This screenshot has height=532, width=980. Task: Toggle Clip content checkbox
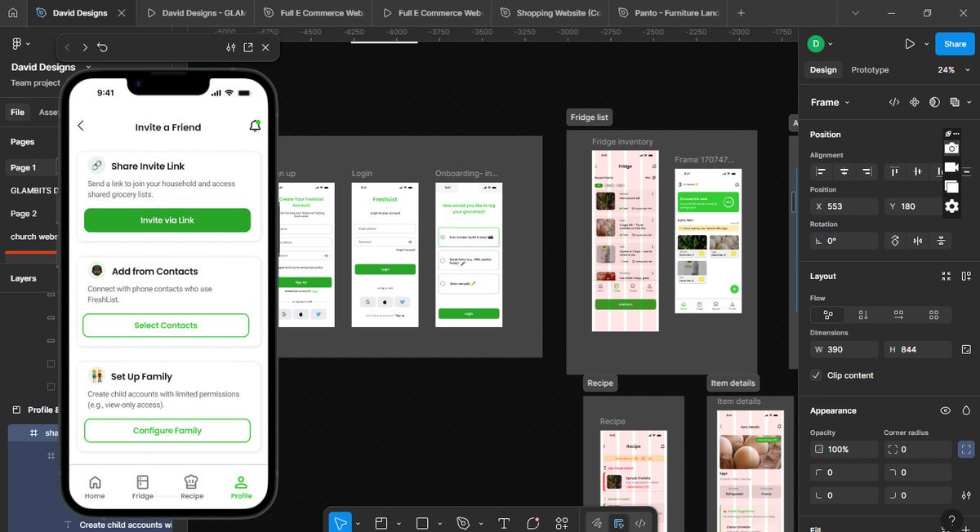click(x=816, y=375)
